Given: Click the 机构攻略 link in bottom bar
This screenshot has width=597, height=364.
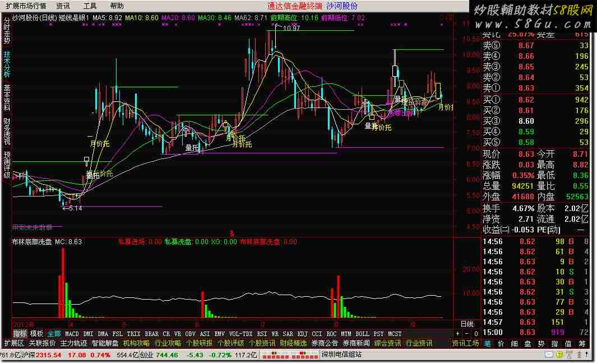Looking at the screenshot, I should pos(136,343).
